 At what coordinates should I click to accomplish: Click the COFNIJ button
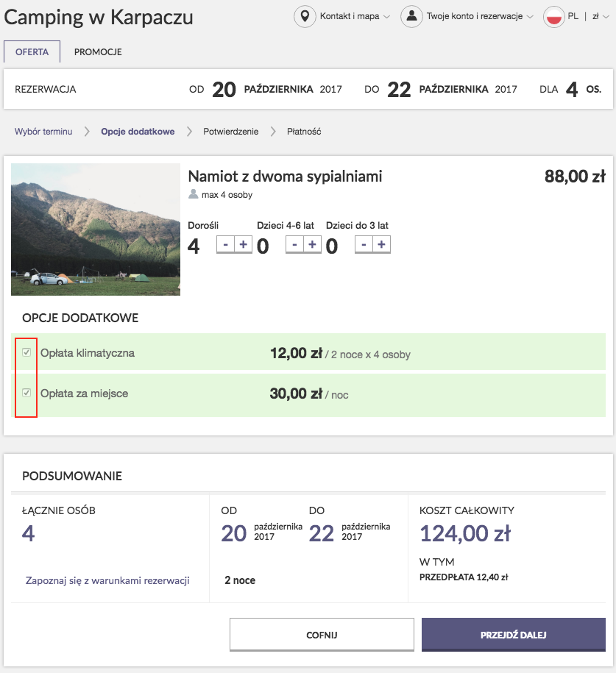point(322,635)
